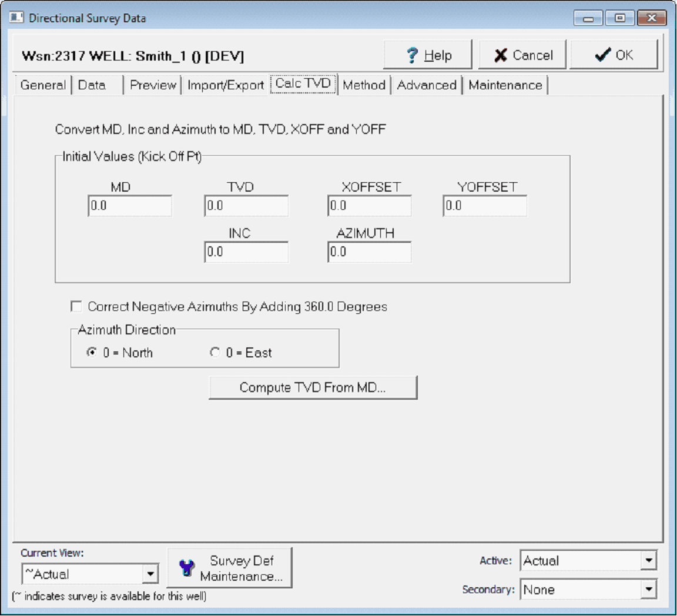Focus the AZIMUTH initial value field

[369, 252]
